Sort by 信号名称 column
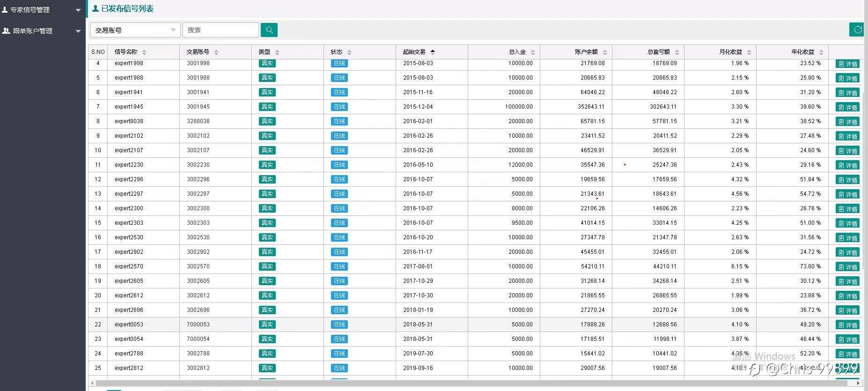Screen dimensions: 868x391 131,52
